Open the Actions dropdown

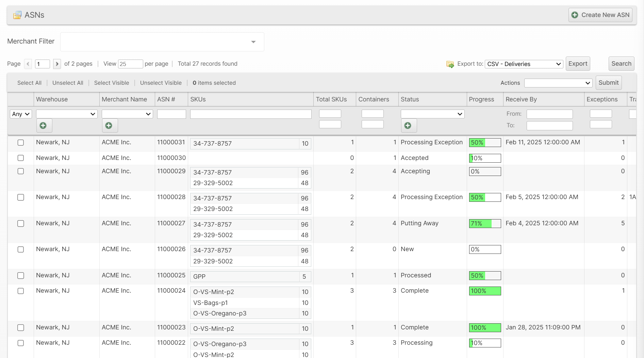click(558, 83)
